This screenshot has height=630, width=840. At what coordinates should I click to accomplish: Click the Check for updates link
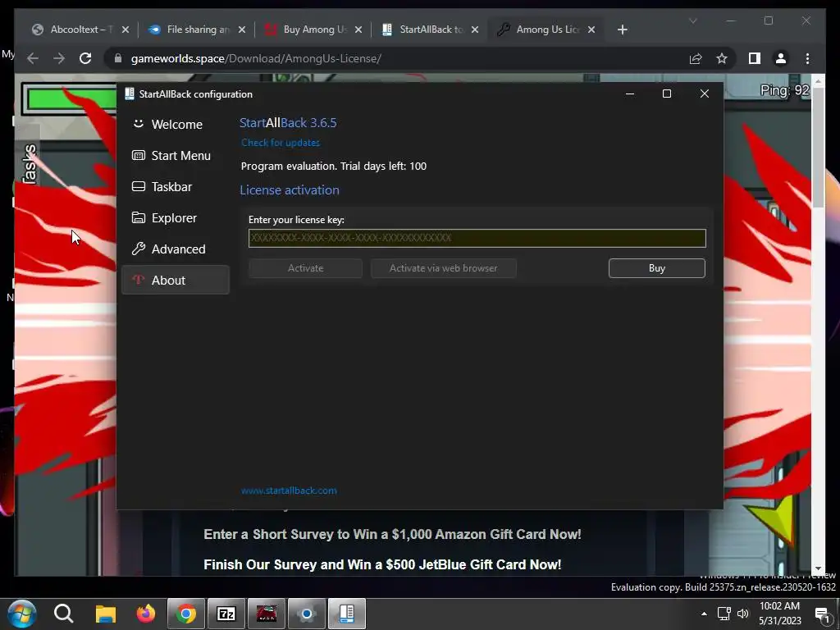tap(281, 143)
